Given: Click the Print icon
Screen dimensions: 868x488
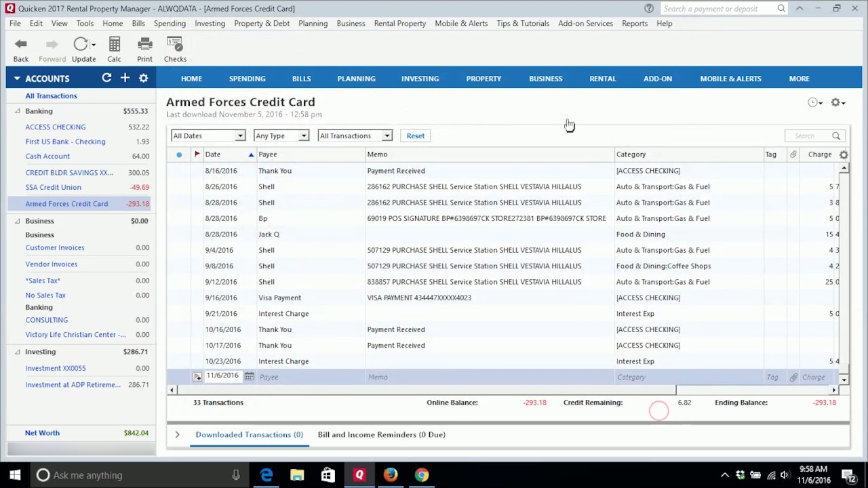Looking at the screenshot, I should coord(144,44).
